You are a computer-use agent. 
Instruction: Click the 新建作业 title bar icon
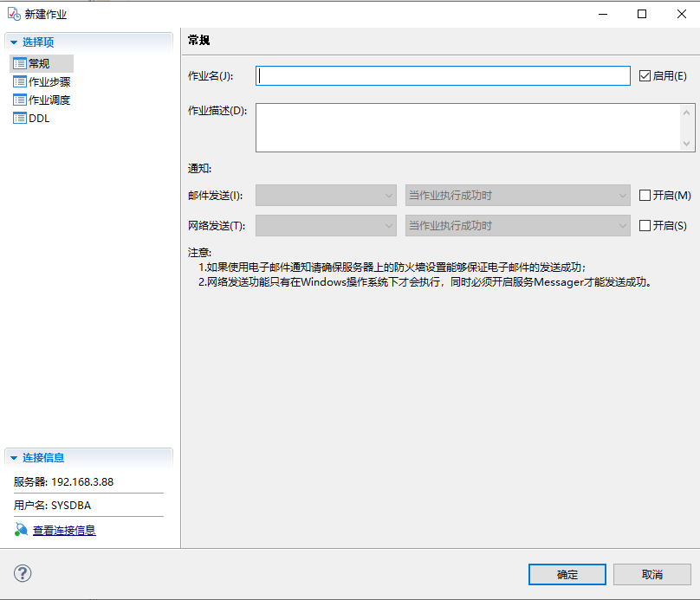pyautogui.click(x=14, y=14)
